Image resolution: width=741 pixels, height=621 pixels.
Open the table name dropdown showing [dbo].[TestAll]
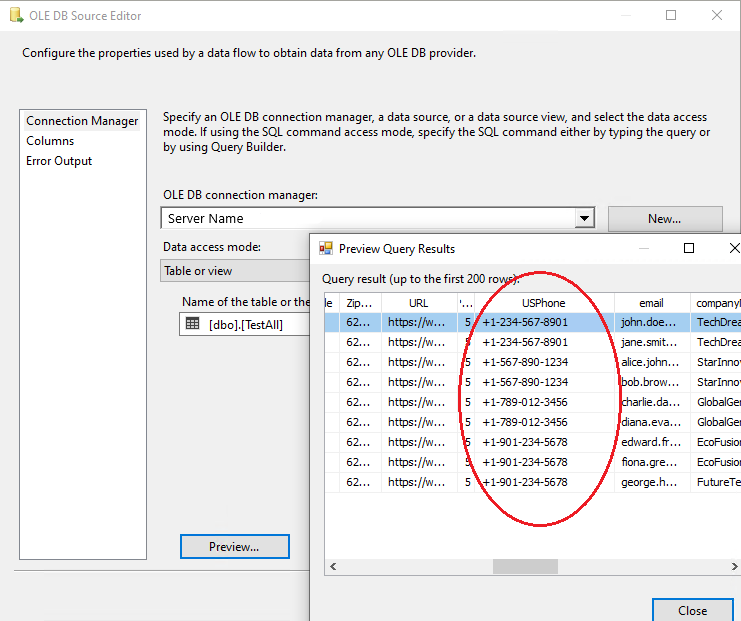point(245,323)
